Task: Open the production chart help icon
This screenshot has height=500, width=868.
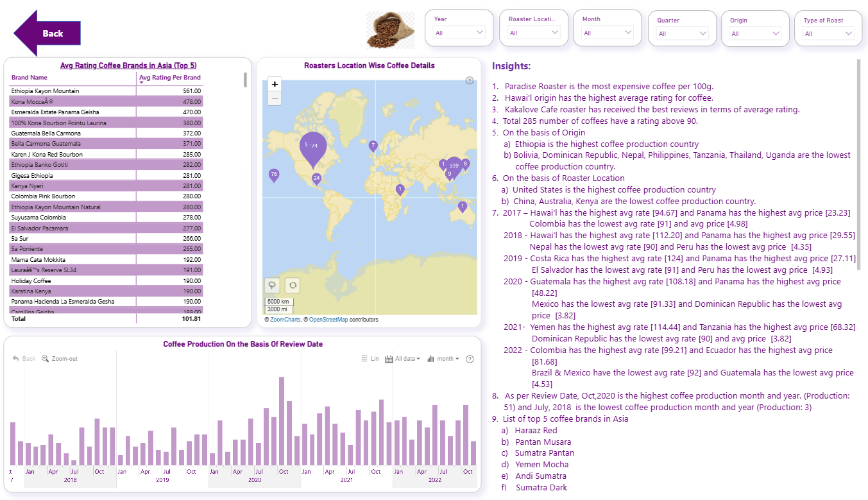Action: point(470,359)
